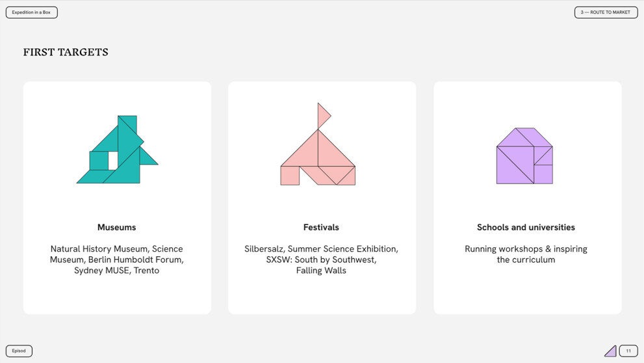Click empty white area of the Schools card

(x=526, y=293)
